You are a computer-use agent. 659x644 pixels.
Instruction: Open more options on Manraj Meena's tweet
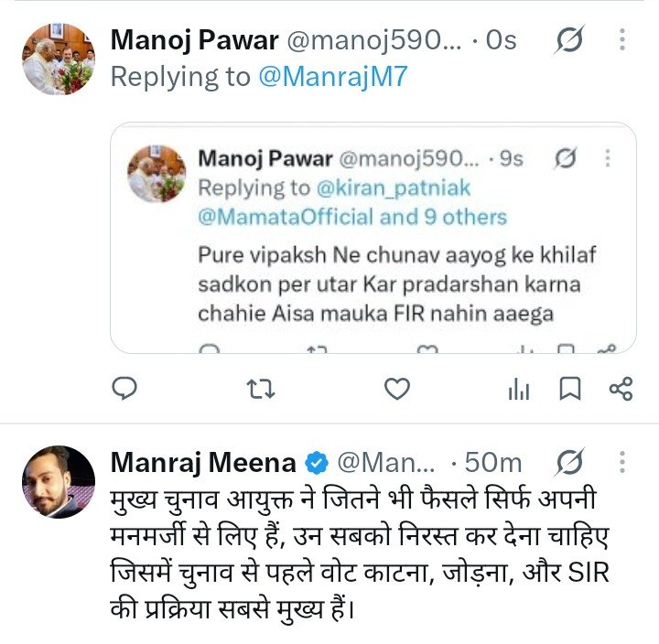coord(622,462)
